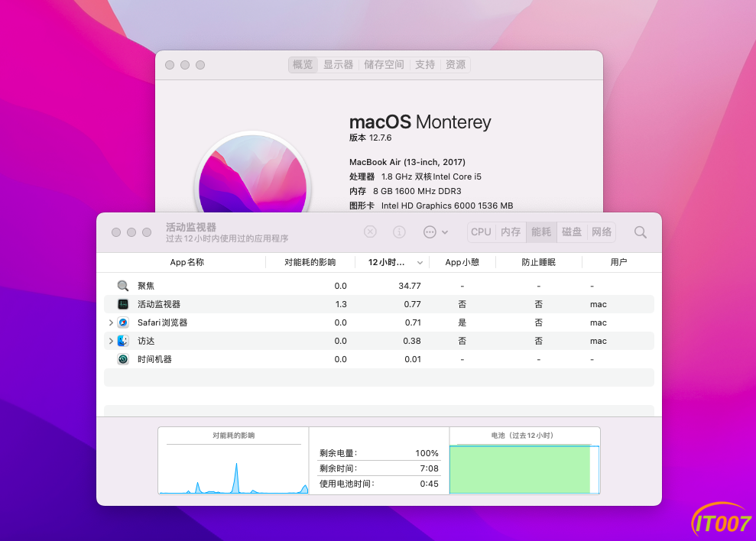Click the 电池 (过去12小时) battery chart
The height and width of the screenshot is (541, 756).
(524, 461)
